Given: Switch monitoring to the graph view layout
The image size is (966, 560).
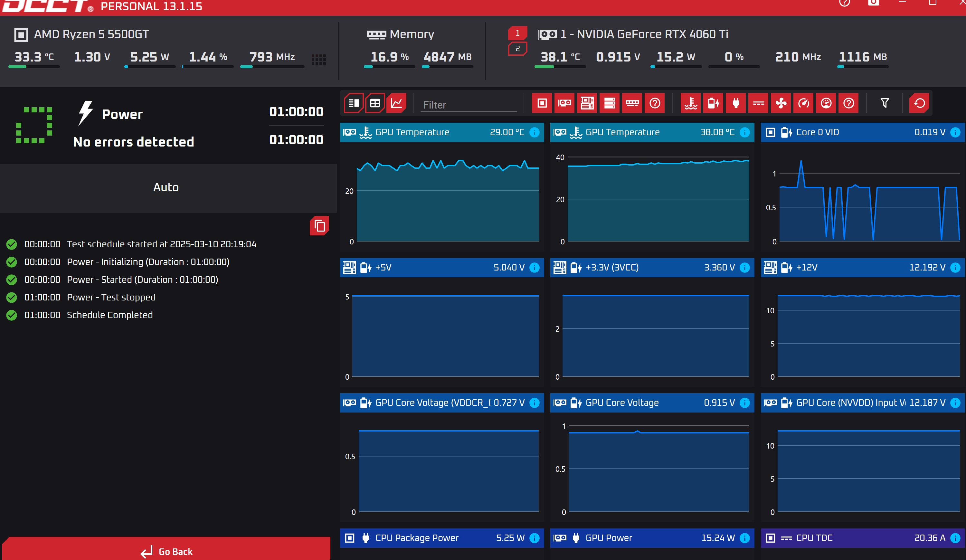Looking at the screenshot, I should pyautogui.click(x=396, y=103).
